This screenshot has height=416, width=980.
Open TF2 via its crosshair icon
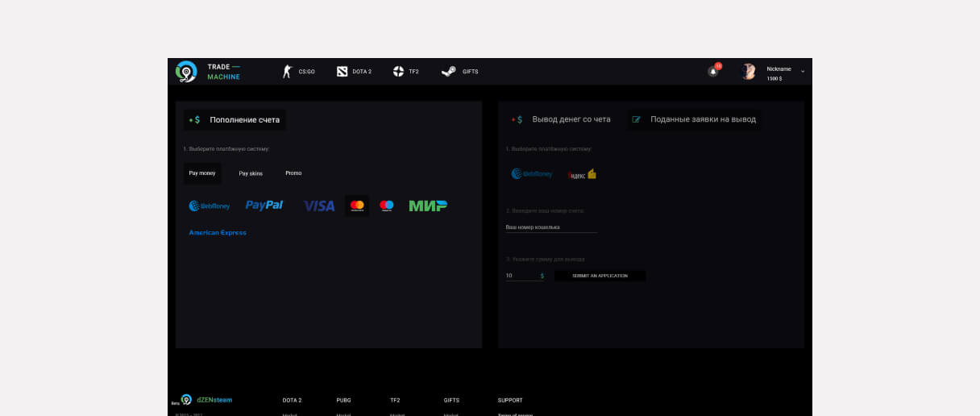tap(398, 72)
